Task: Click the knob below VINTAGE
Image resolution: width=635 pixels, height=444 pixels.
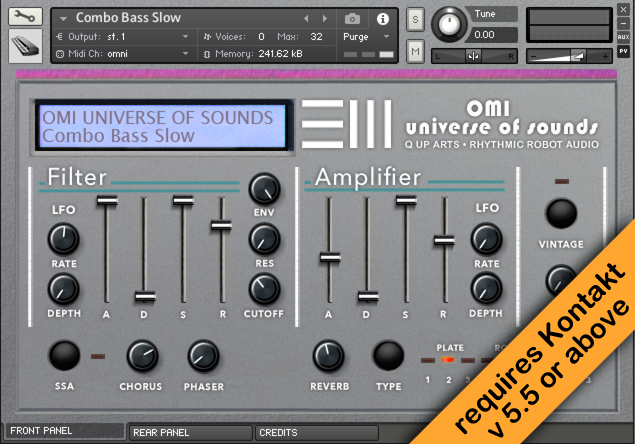Action: pos(560,280)
